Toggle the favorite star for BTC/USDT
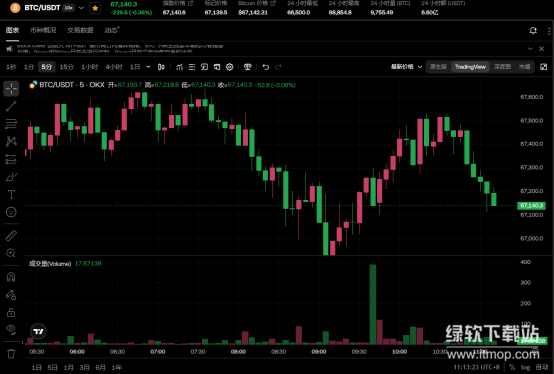The width and height of the screenshot is (554, 374). 95,8
